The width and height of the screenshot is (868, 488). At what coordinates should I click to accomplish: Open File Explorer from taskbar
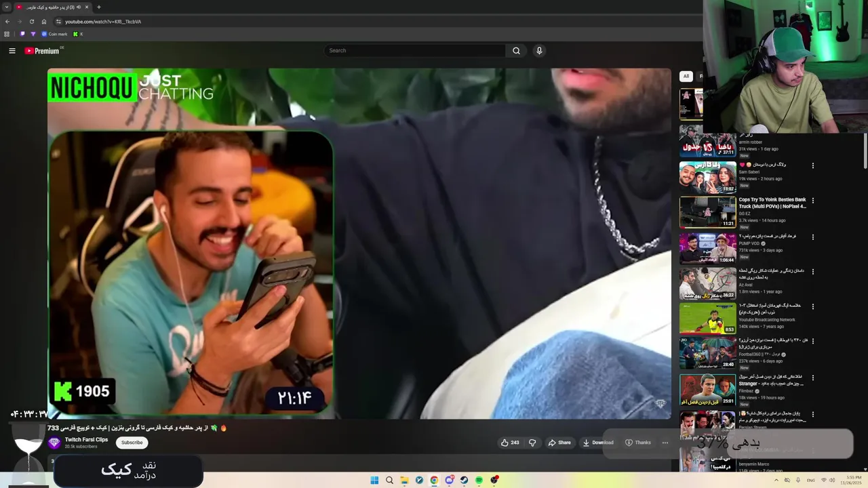pyautogui.click(x=404, y=480)
